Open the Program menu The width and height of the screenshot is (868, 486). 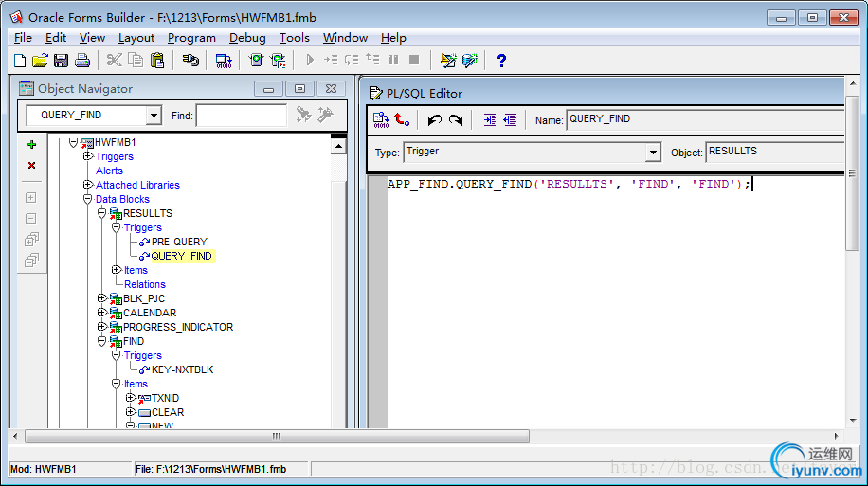tap(191, 38)
